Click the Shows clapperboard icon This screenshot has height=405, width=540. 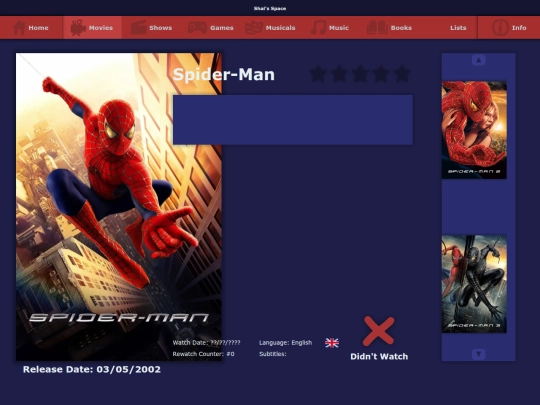coord(138,28)
